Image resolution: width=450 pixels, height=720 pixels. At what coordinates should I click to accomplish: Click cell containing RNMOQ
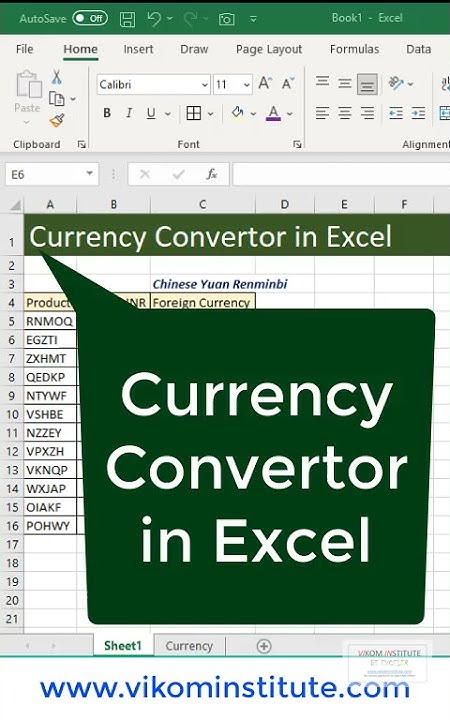pyautogui.click(x=50, y=321)
